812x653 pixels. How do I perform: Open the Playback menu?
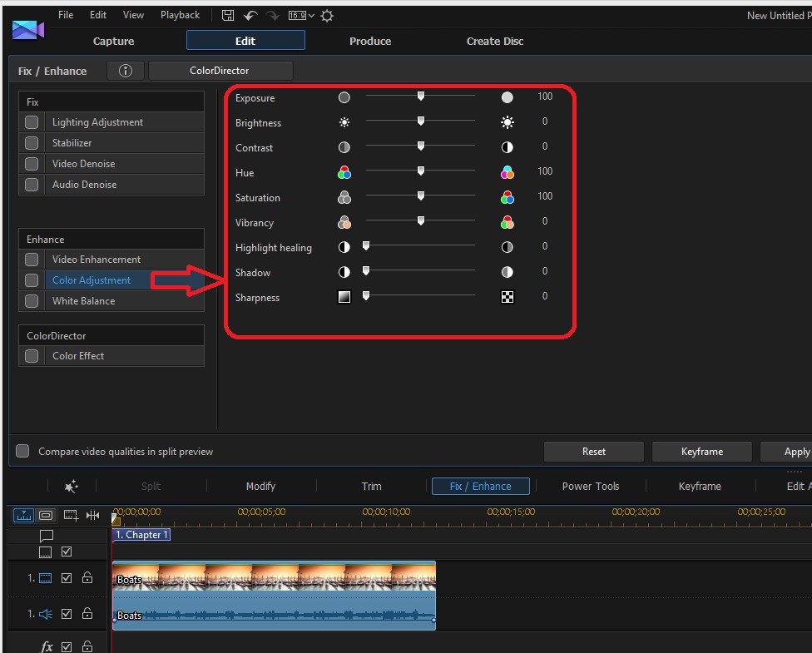tap(180, 15)
